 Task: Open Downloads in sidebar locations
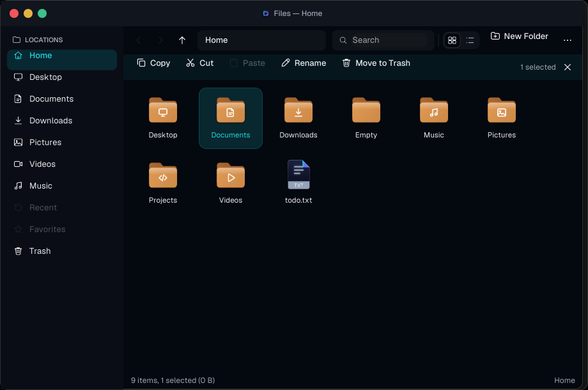(x=62, y=121)
